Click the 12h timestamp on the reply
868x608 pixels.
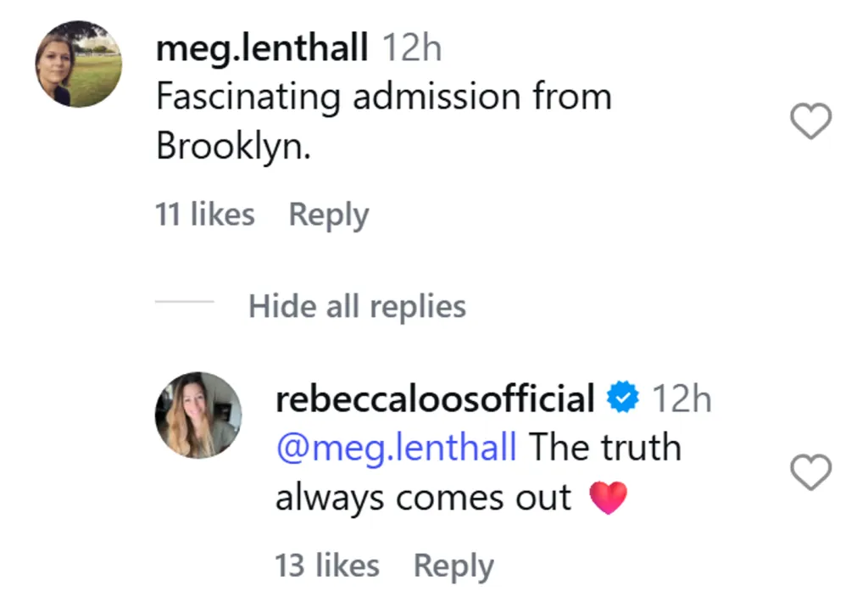pos(682,396)
